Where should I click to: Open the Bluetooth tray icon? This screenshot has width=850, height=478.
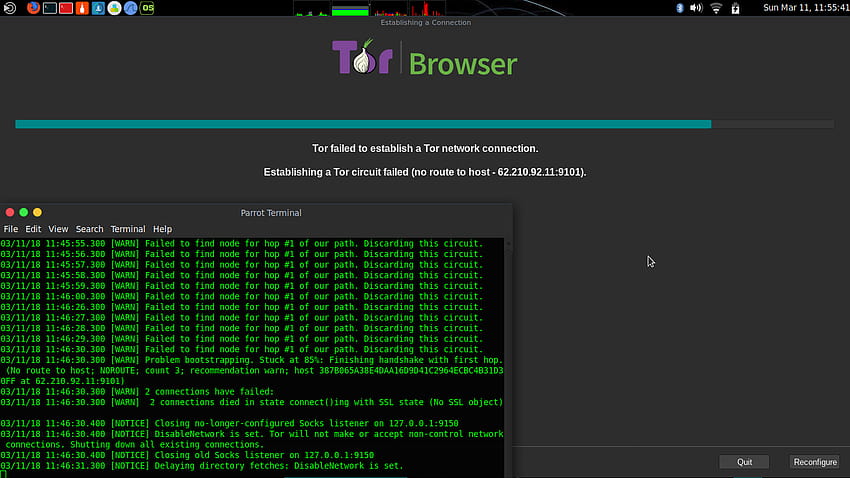click(x=680, y=8)
